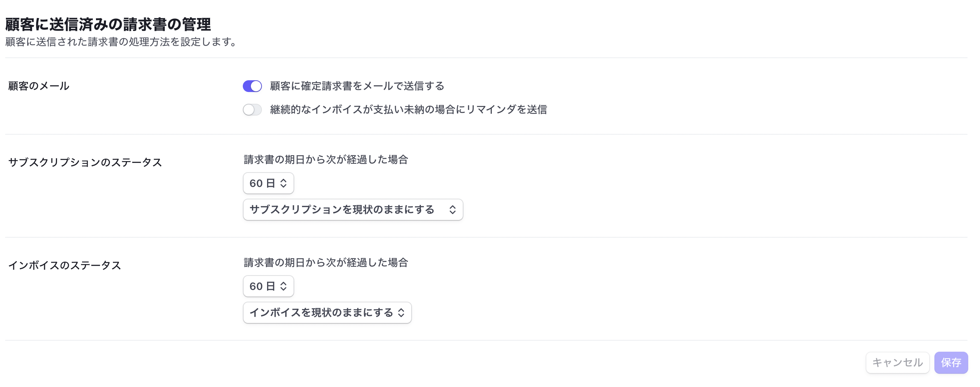The height and width of the screenshot is (387, 980).
Task: Click the invoice 60日 stepper arrows
Action: coord(283,286)
